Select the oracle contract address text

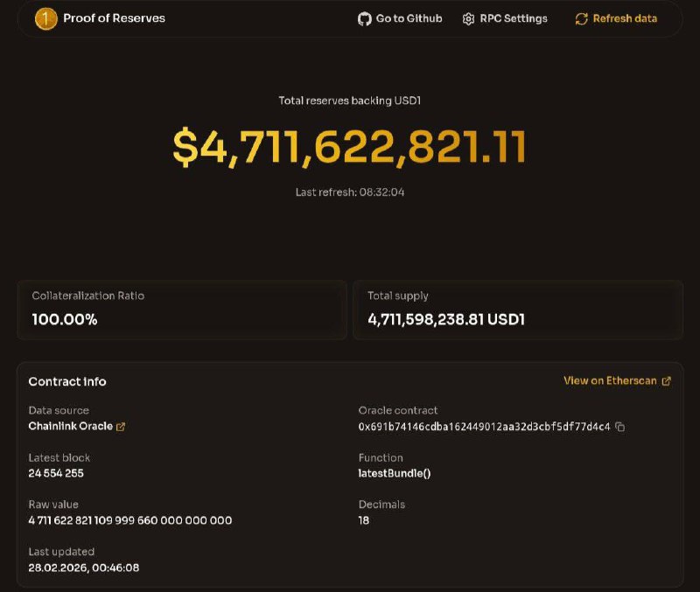[484, 427]
